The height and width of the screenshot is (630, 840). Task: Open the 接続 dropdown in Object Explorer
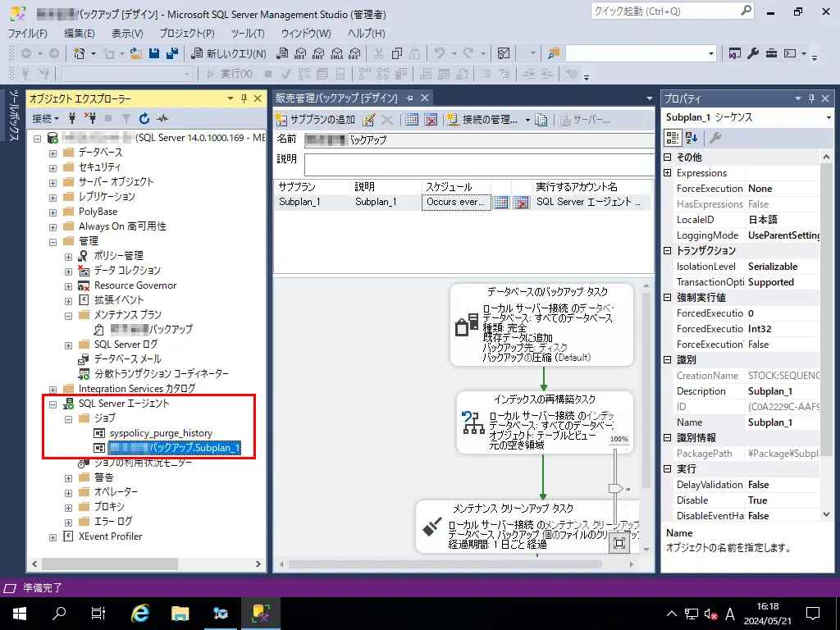(x=45, y=118)
